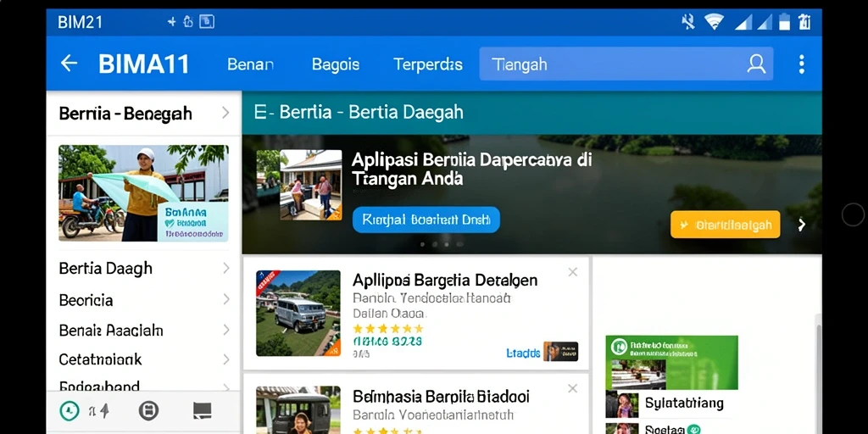The width and height of the screenshot is (868, 434).
Task: Tap the Wi-Fi status icon
Action: tap(714, 22)
